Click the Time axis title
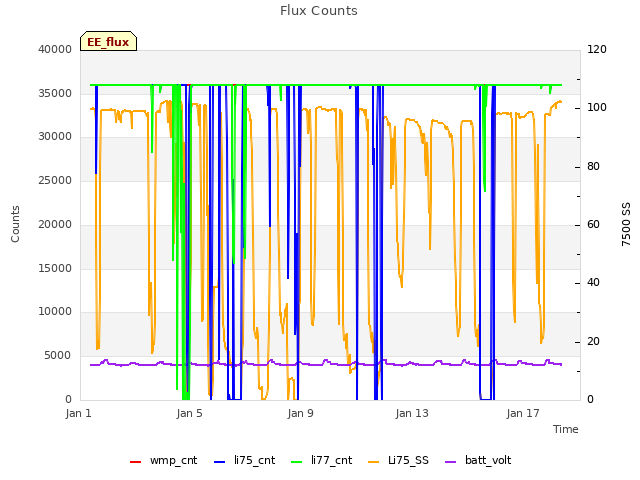The width and height of the screenshot is (640, 480). [566, 429]
